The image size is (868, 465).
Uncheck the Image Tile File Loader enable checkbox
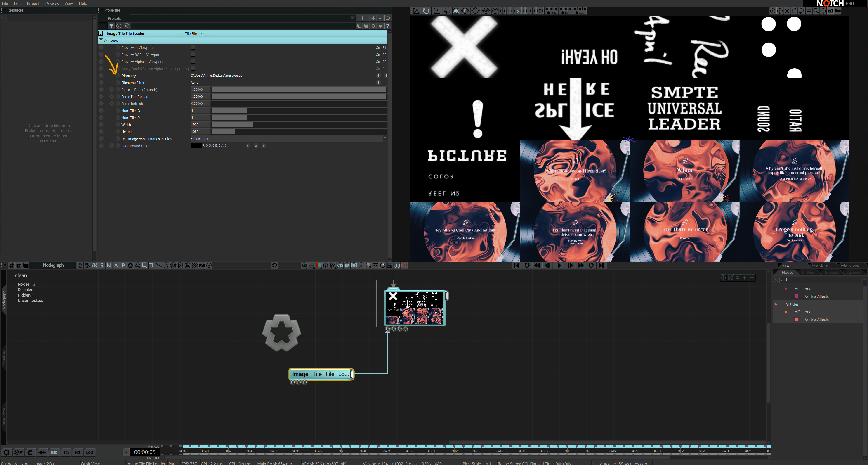(x=100, y=33)
